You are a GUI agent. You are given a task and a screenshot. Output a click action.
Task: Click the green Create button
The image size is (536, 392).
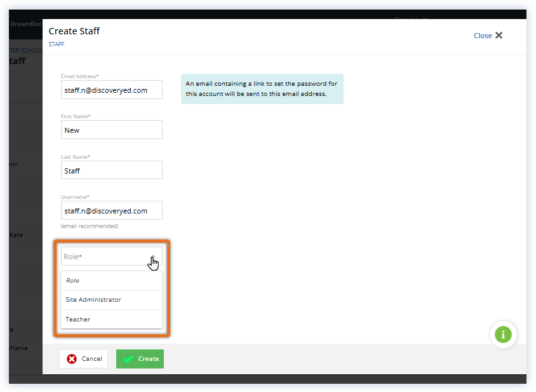[x=140, y=359]
